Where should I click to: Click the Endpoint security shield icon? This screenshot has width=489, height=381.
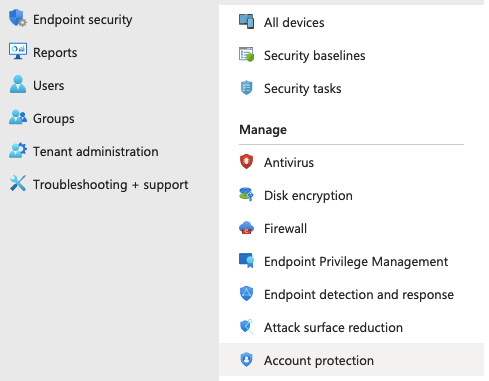tap(17, 18)
